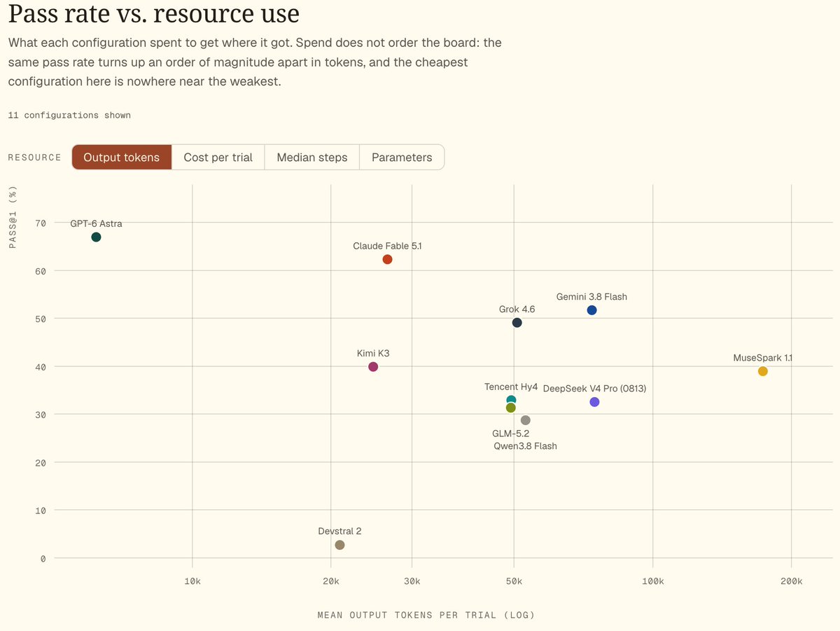Click the '70' y-axis tick label
The image size is (840, 631).
pyautogui.click(x=41, y=223)
